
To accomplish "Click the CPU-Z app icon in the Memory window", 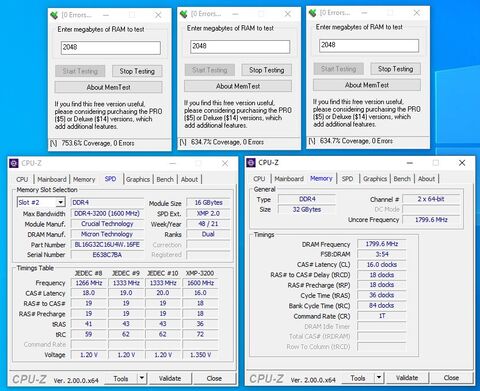I will 251,163.
